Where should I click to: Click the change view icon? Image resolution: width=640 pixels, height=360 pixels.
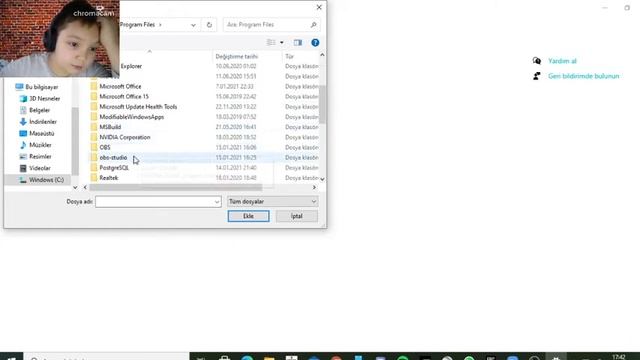[271, 42]
